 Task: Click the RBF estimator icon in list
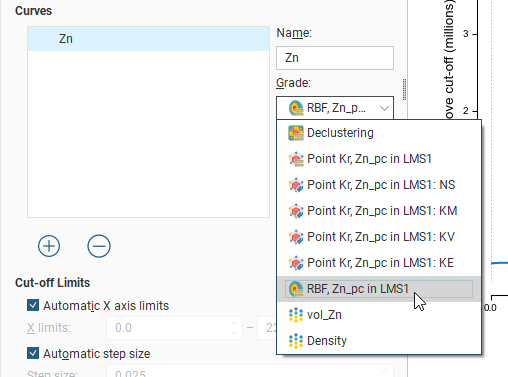click(x=296, y=289)
